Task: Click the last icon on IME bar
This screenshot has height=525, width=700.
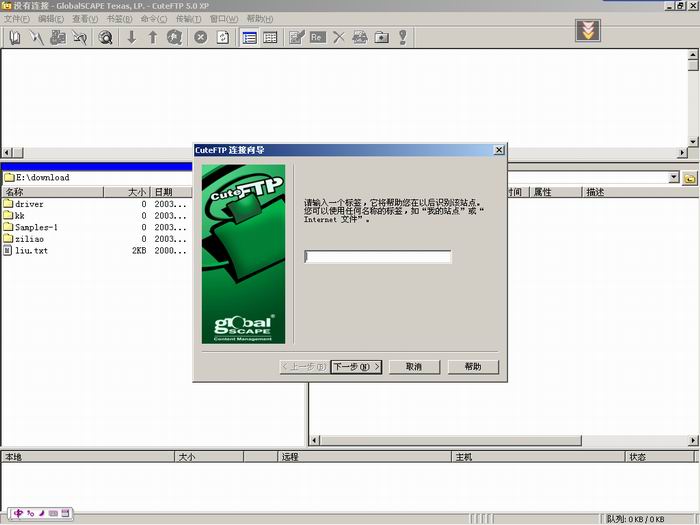Action: [65, 513]
